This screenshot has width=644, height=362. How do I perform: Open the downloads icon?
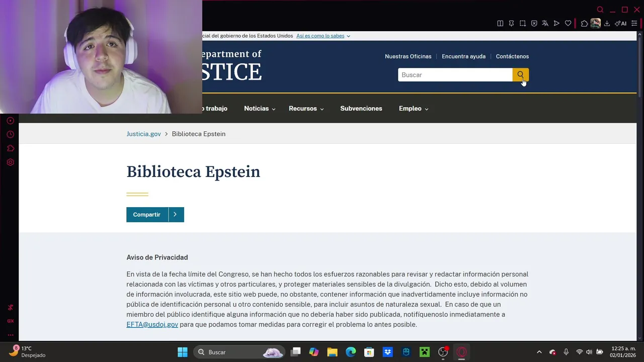[607, 23]
